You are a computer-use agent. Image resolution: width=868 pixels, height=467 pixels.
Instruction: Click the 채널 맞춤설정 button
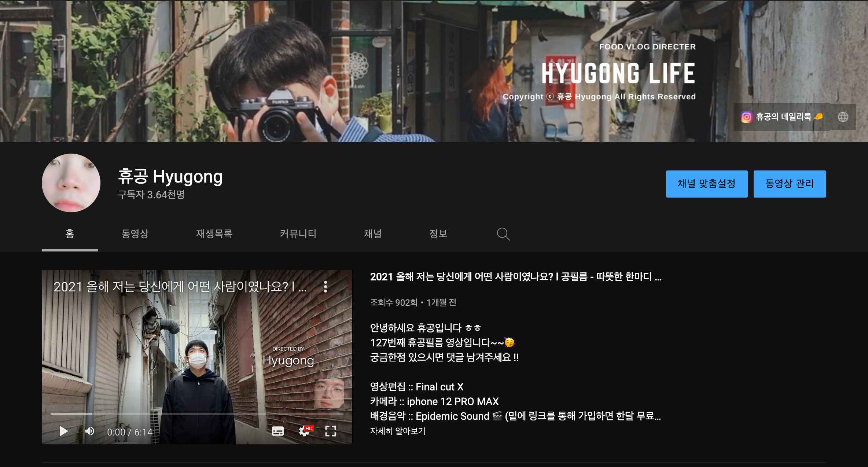(x=706, y=184)
